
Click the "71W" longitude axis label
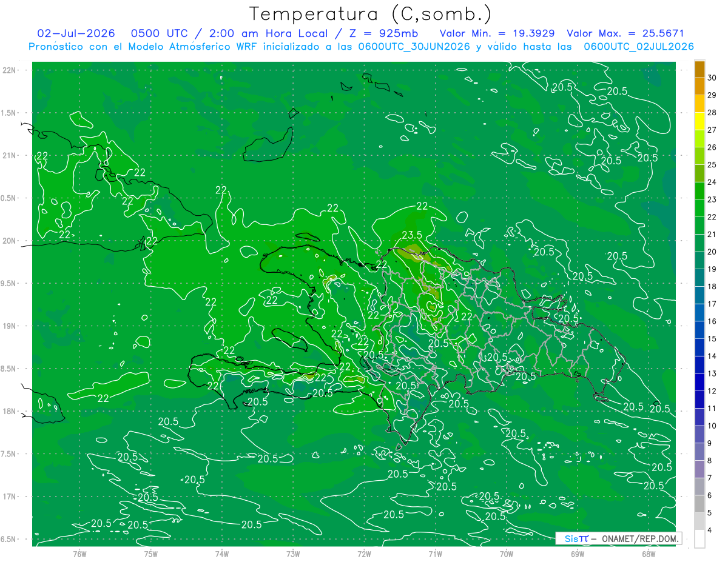pos(435,554)
